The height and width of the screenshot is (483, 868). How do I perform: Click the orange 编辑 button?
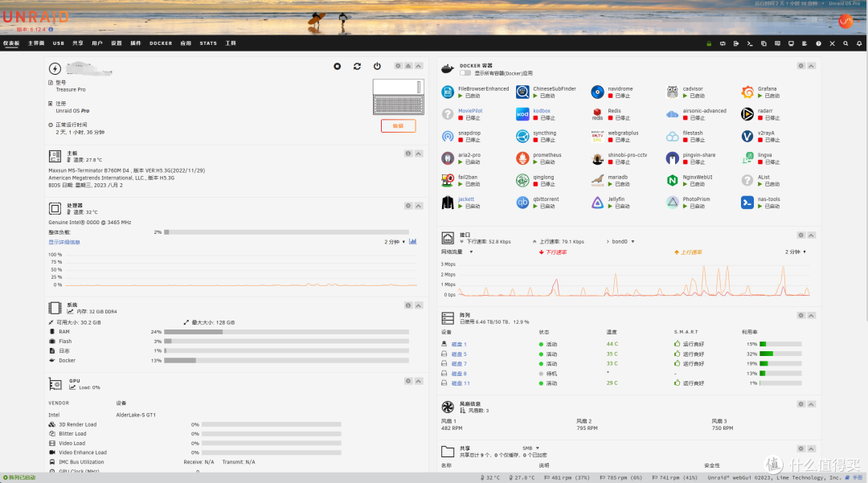coord(398,126)
